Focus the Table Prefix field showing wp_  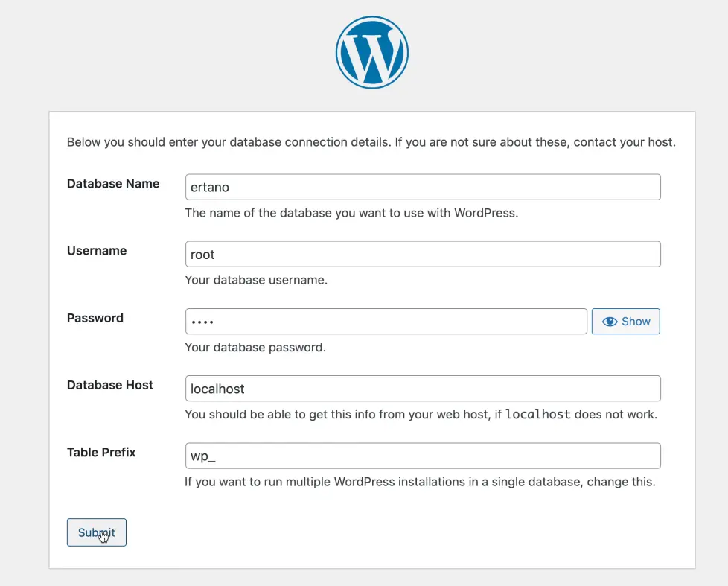pos(422,456)
